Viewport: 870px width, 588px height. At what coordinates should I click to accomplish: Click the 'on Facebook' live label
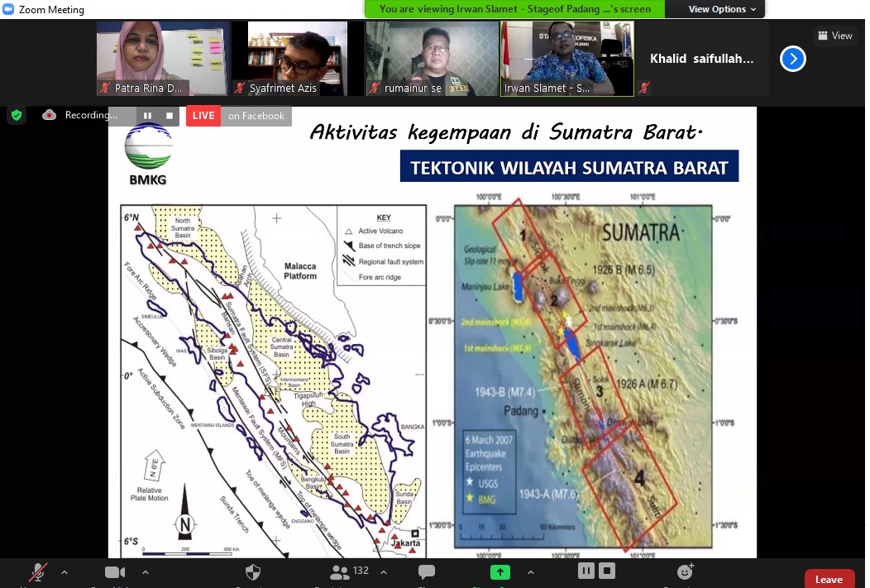tap(256, 116)
